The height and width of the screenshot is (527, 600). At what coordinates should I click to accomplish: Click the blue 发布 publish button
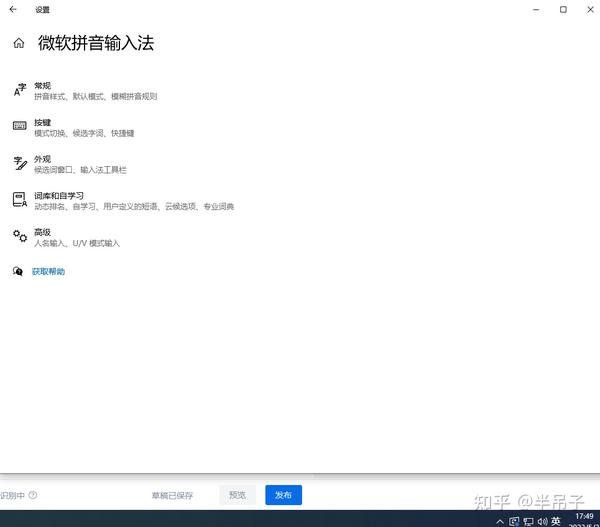(284, 495)
